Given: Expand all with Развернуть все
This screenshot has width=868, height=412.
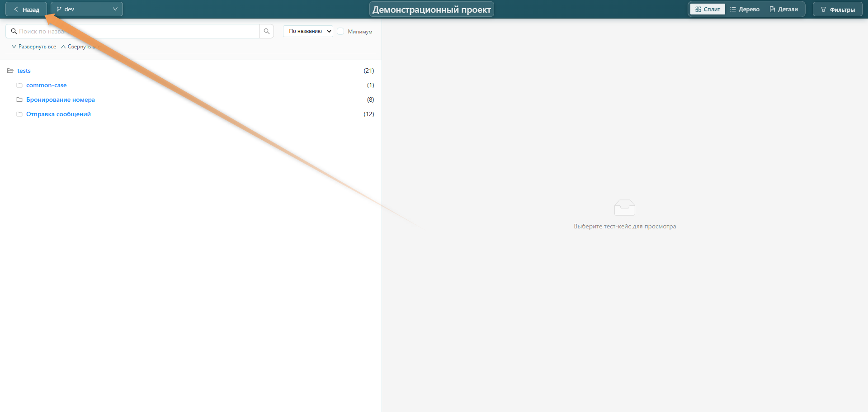Looking at the screenshot, I should point(34,47).
